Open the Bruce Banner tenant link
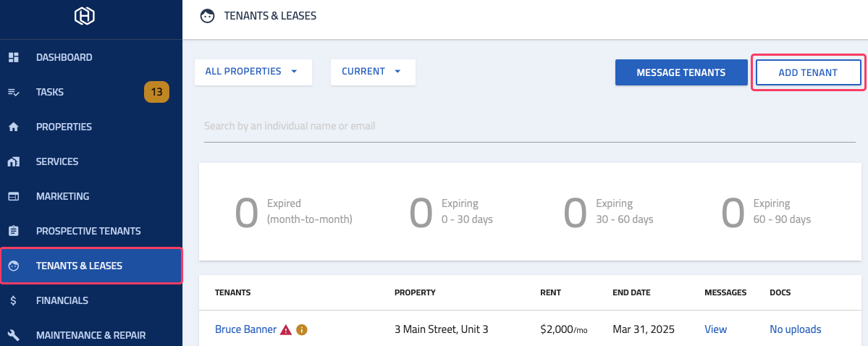 tap(245, 329)
